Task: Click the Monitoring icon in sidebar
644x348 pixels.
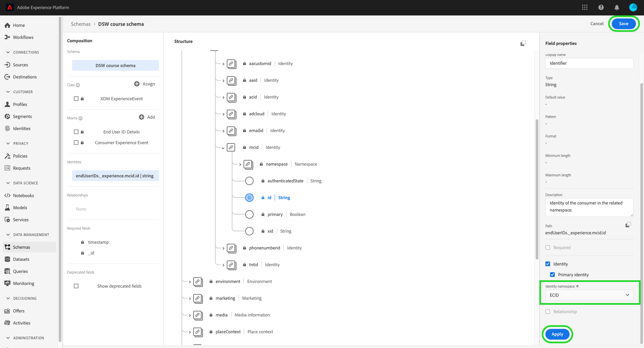Action: (x=7, y=283)
